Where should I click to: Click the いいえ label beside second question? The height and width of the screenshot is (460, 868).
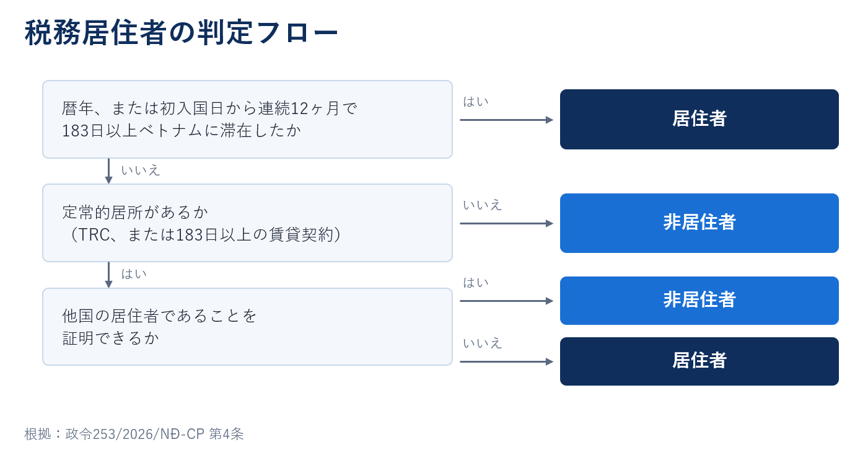click(x=483, y=205)
